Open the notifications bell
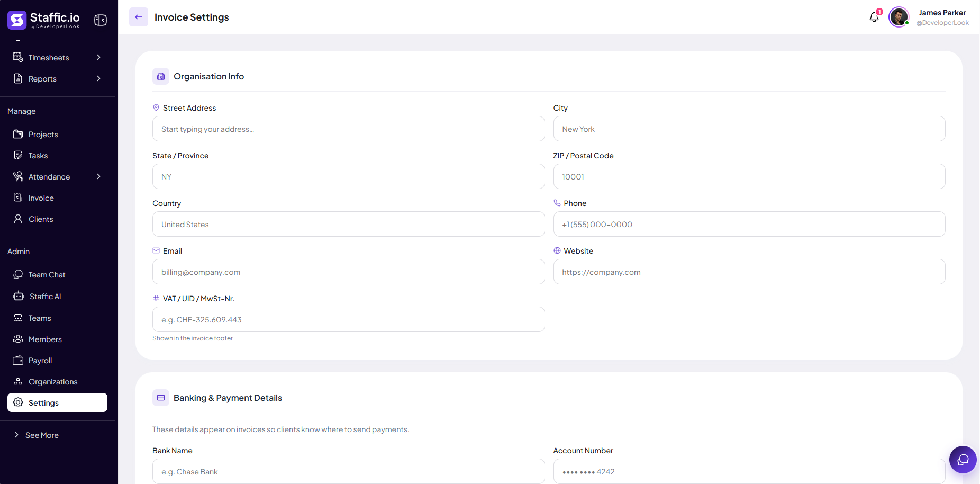 point(874,17)
